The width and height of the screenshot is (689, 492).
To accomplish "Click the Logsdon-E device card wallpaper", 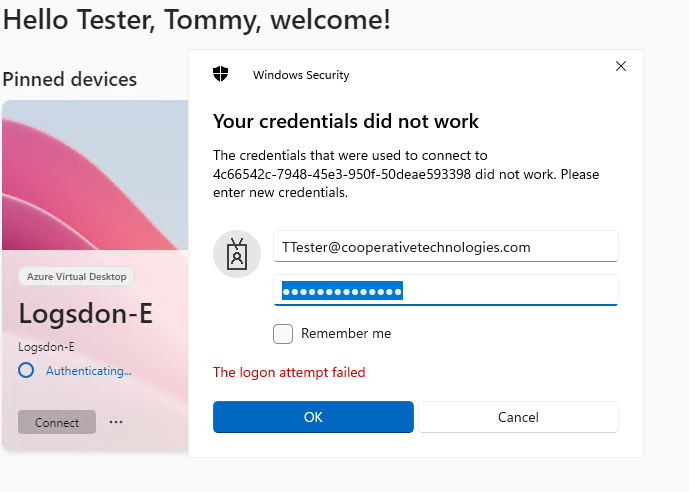I will 95,175.
